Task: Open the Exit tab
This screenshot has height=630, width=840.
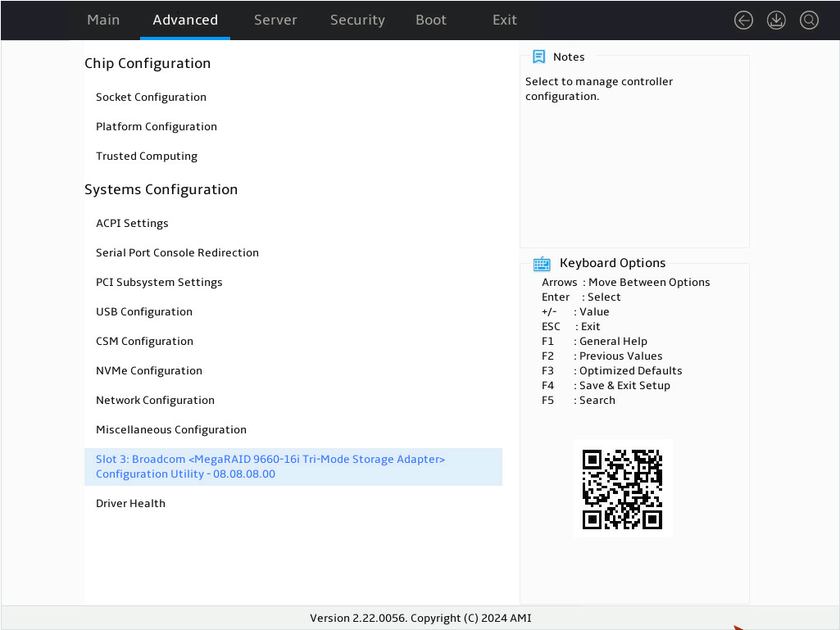Action: (505, 20)
